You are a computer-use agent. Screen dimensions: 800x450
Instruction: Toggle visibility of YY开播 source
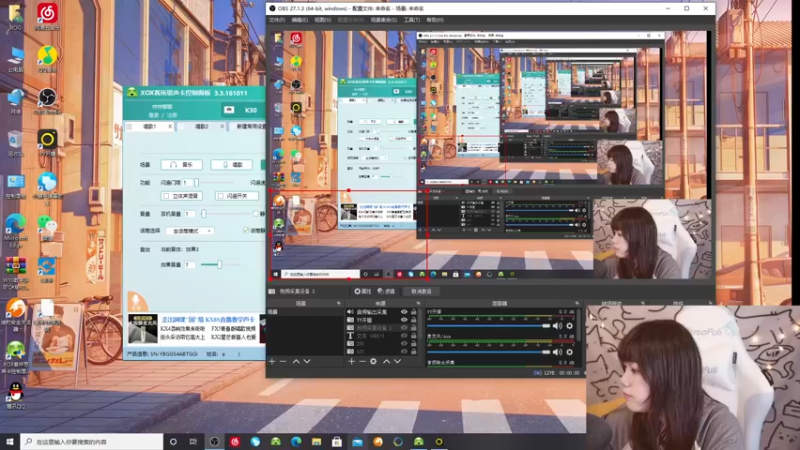pyautogui.click(x=404, y=320)
